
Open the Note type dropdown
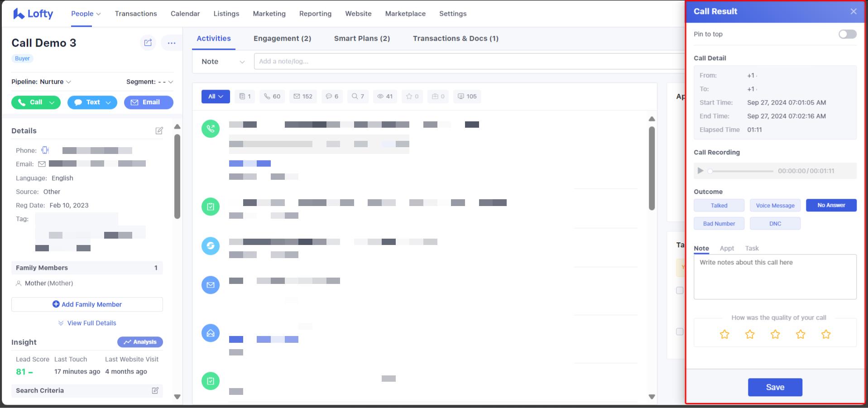(223, 62)
